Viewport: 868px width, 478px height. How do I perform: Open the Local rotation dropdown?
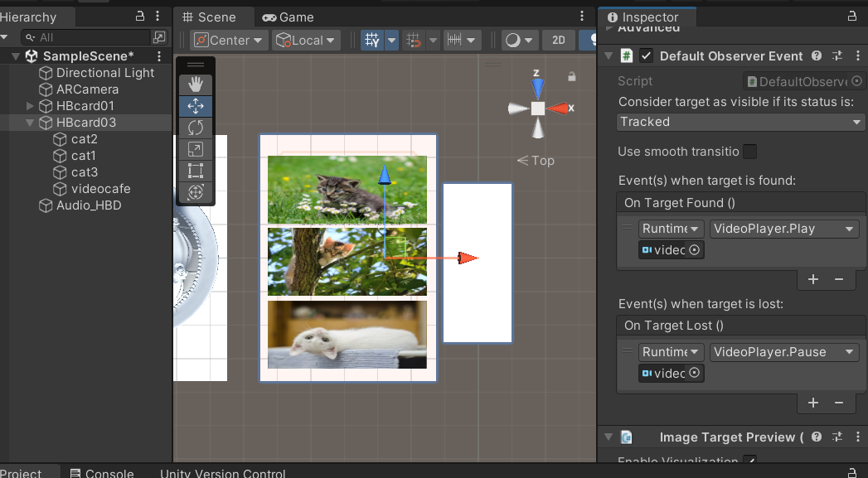click(x=306, y=40)
